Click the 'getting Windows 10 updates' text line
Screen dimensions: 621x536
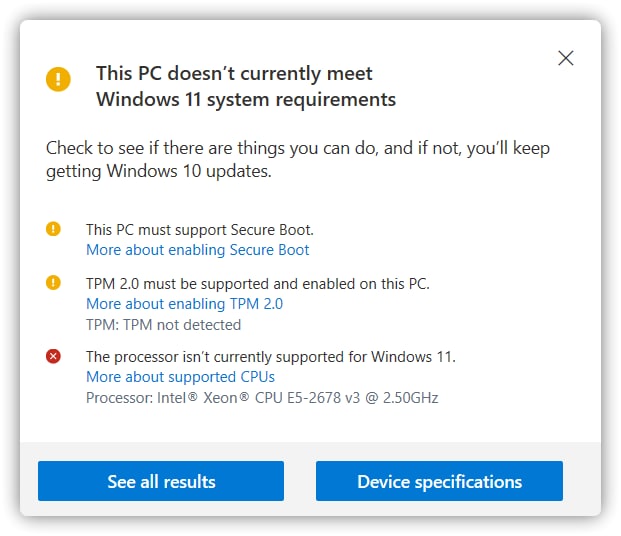pos(159,172)
